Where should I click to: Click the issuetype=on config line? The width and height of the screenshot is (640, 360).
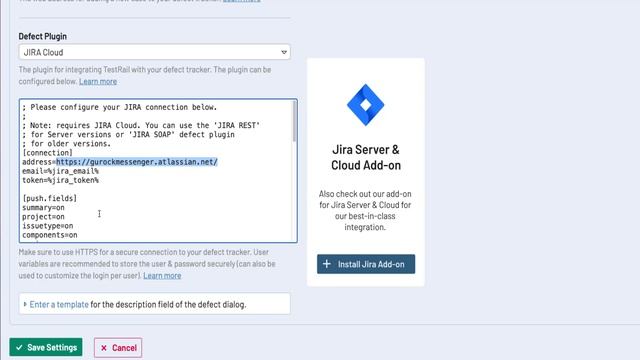[x=48, y=226]
